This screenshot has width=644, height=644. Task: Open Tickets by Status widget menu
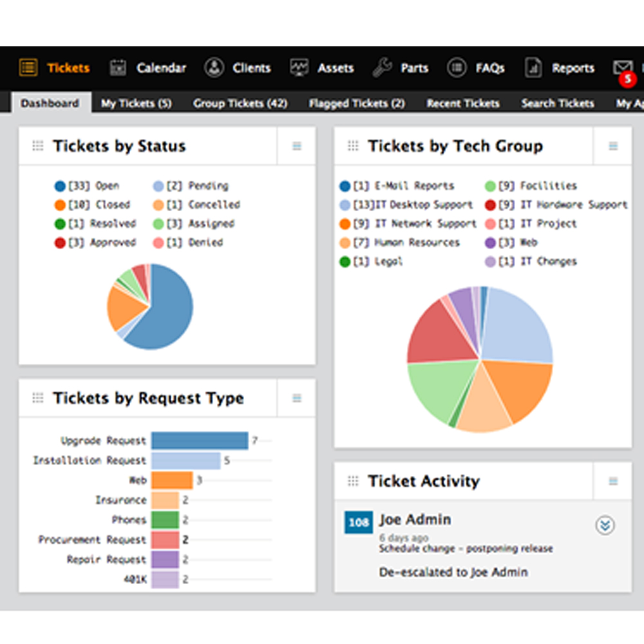click(296, 146)
